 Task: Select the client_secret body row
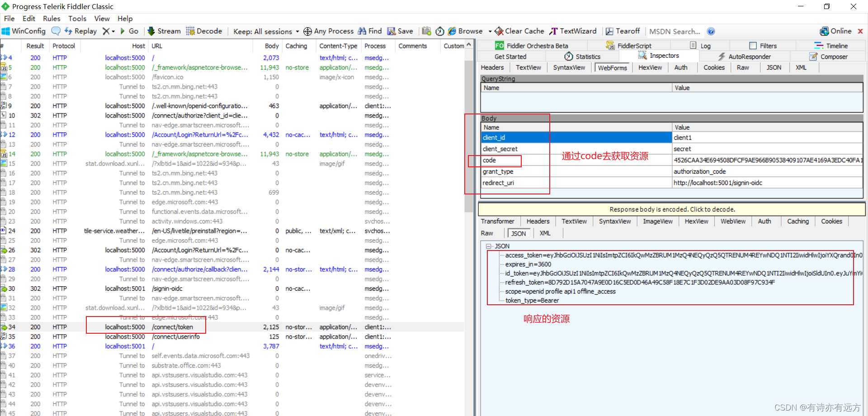pos(672,149)
